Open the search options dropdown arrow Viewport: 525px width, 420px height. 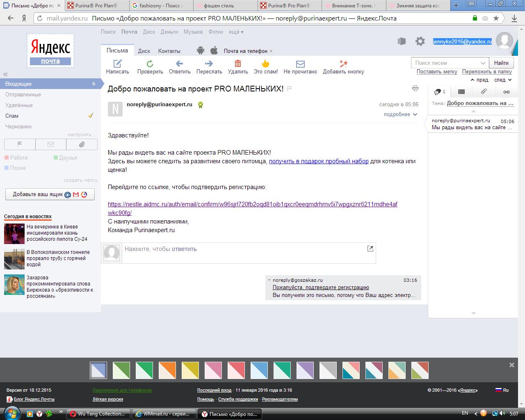(x=483, y=63)
